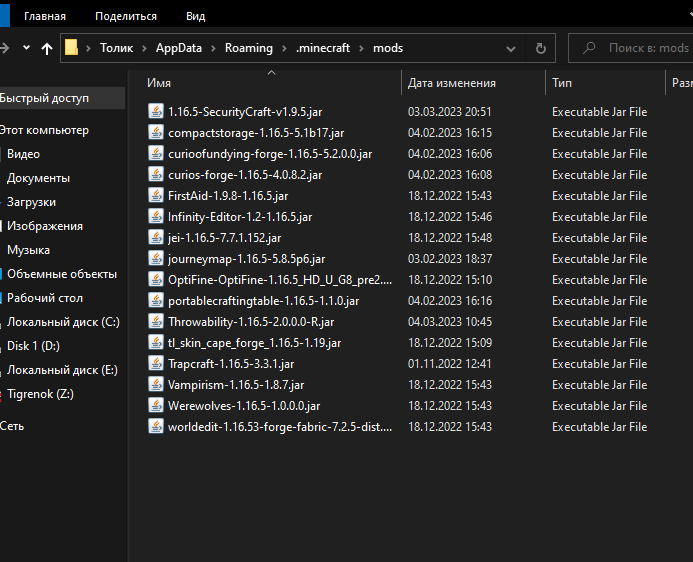Click the jar icon of tl_skin_cape_forge_1.16.5-1.19.jar
The height and width of the screenshot is (562, 693).
pyautogui.click(x=156, y=342)
